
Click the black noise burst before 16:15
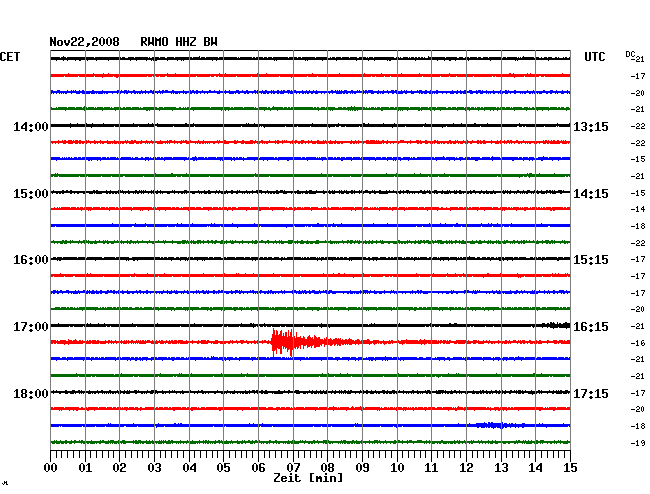tap(555, 325)
